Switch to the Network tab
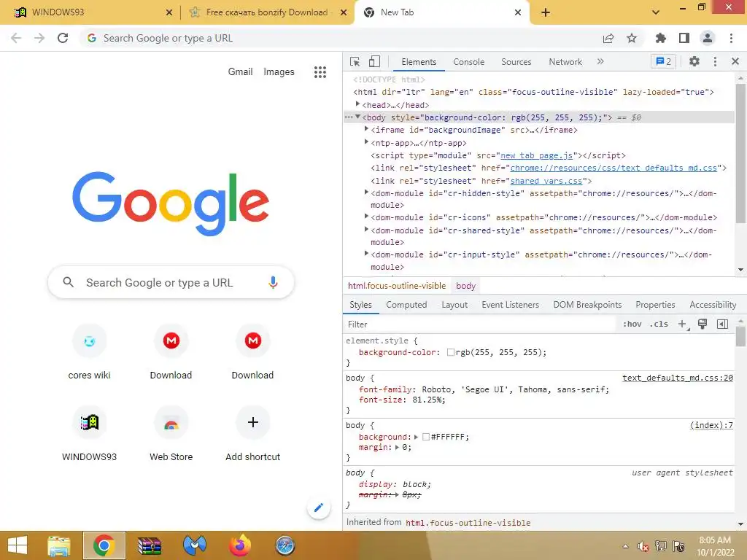Screen dimensions: 747x560 565,62
